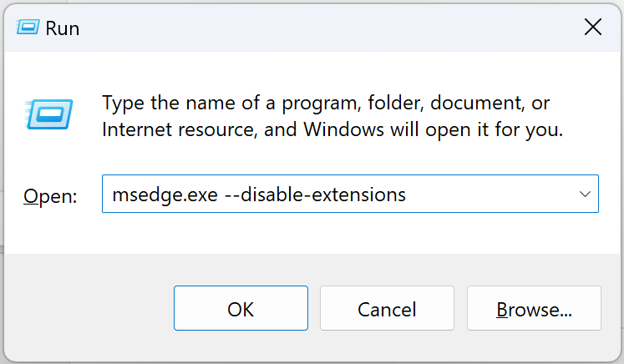This screenshot has width=624, height=364.
Task: Cancel the Run dialog
Action: click(x=387, y=308)
